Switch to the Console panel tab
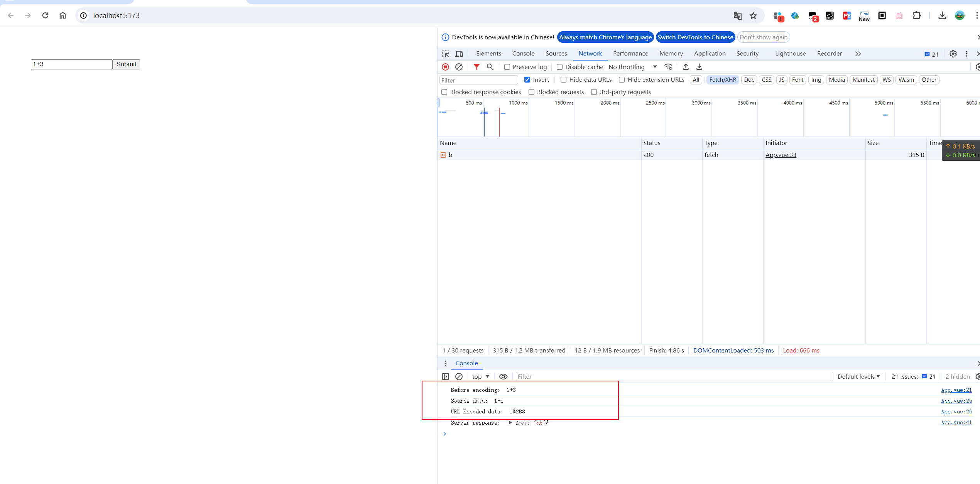 (x=523, y=54)
